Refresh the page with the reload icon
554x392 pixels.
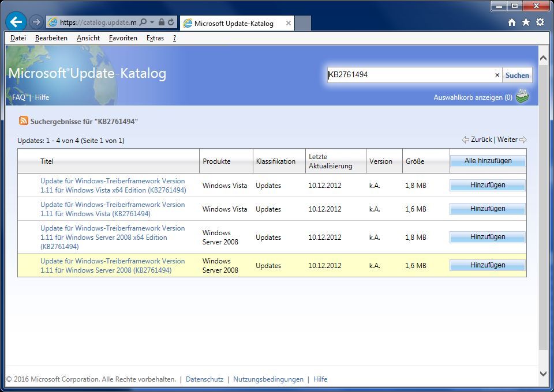[171, 22]
